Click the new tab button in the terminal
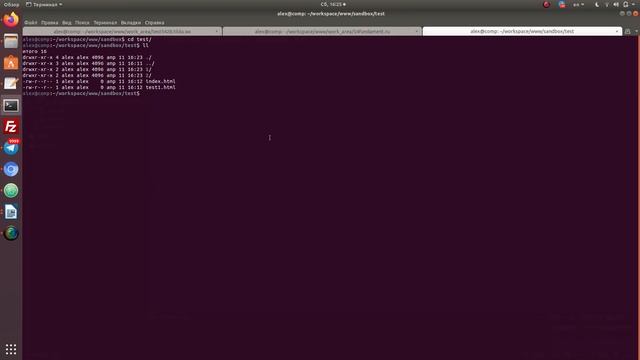 (x=627, y=31)
